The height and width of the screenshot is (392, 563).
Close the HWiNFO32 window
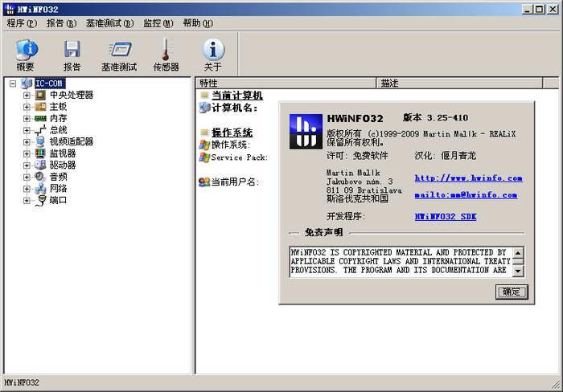point(553,10)
